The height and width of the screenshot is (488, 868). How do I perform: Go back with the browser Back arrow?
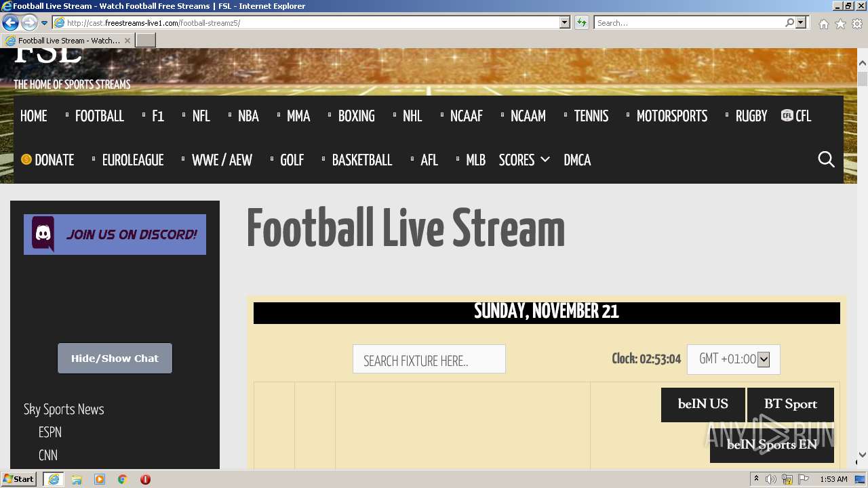click(x=10, y=23)
